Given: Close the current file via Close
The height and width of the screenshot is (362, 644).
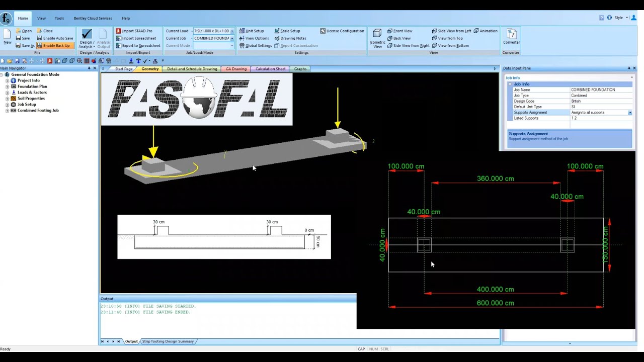Looking at the screenshot, I should click(x=44, y=31).
